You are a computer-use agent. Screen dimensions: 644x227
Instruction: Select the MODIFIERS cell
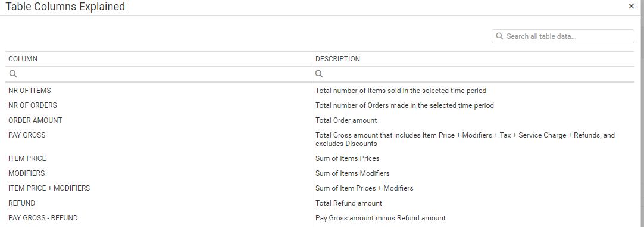158,173
